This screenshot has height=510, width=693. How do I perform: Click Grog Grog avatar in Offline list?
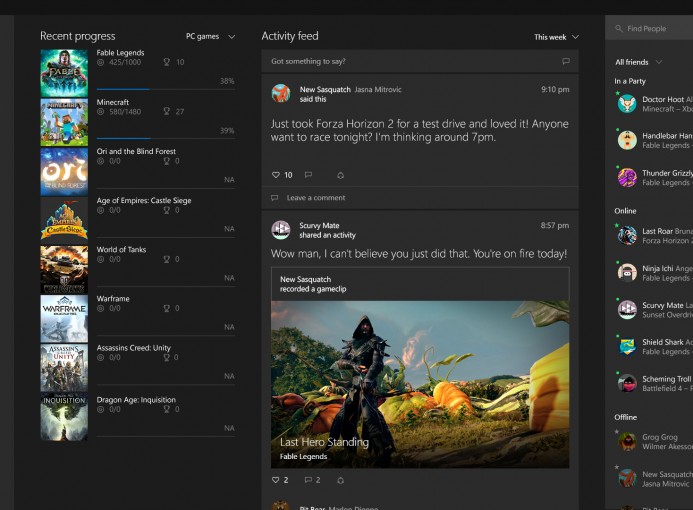click(627, 441)
